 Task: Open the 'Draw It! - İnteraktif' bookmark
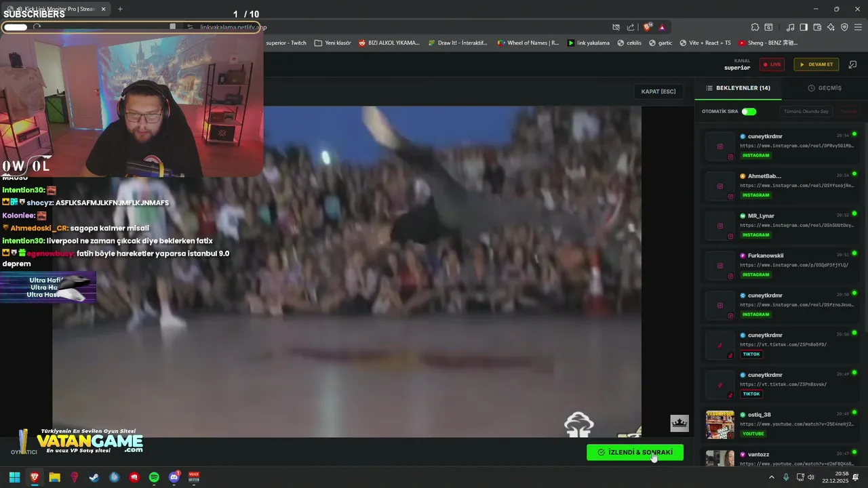click(458, 43)
